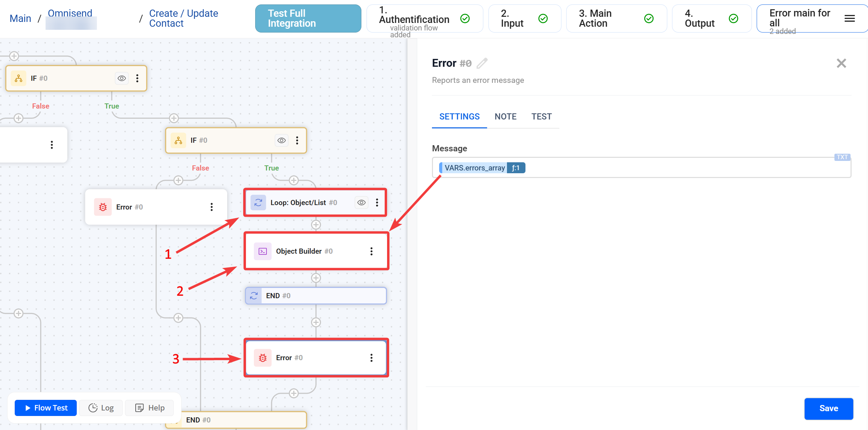The height and width of the screenshot is (430, 868).
Task: Open three-dot menu on Object Builder node
Action: [x=371, y=251]
